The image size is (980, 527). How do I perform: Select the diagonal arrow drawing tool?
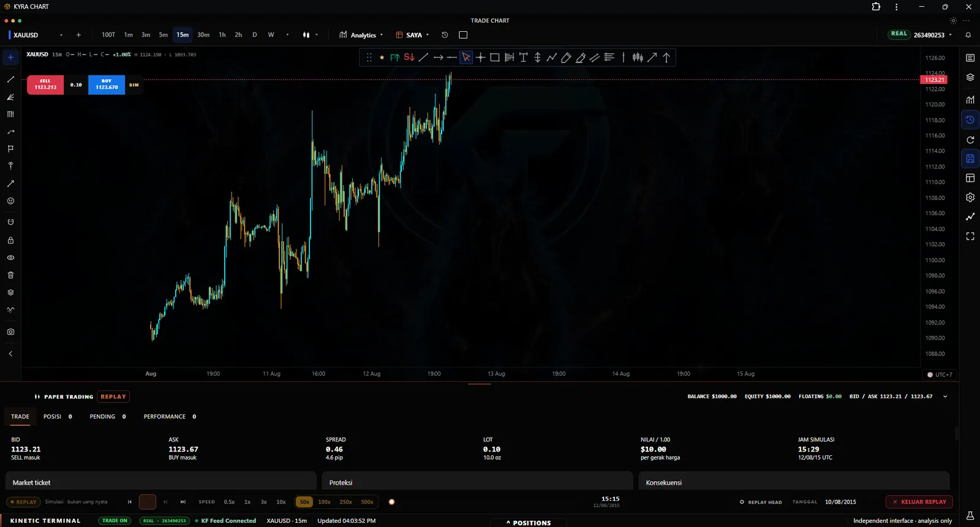tap(652, 57)
